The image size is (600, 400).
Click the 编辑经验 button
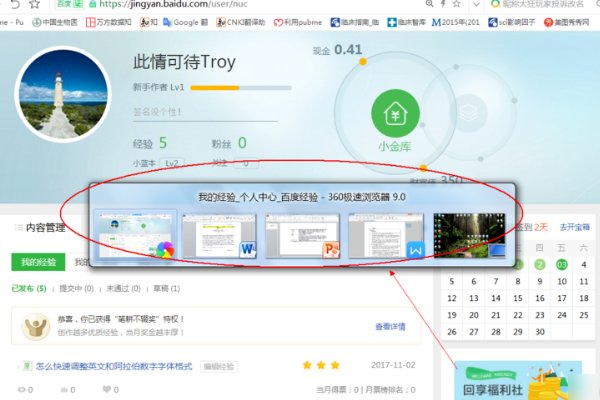coord(219,367)
